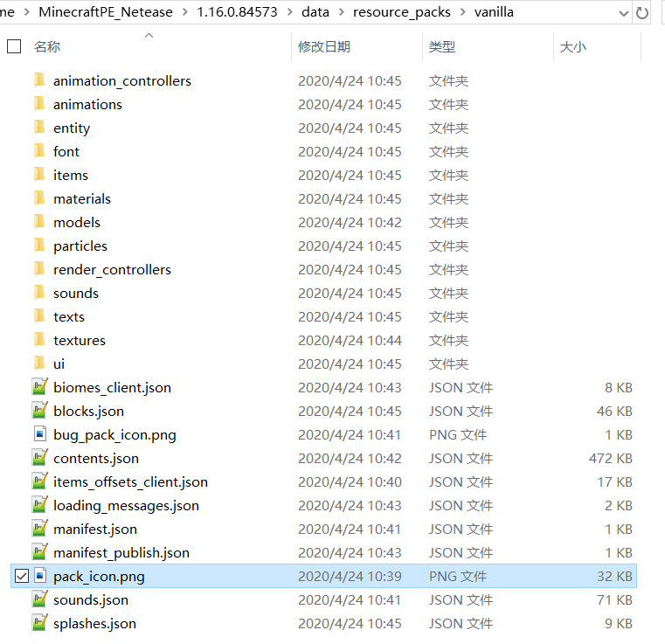
Task: Click the biomes_client.json file icon
Action: point(39,386)
